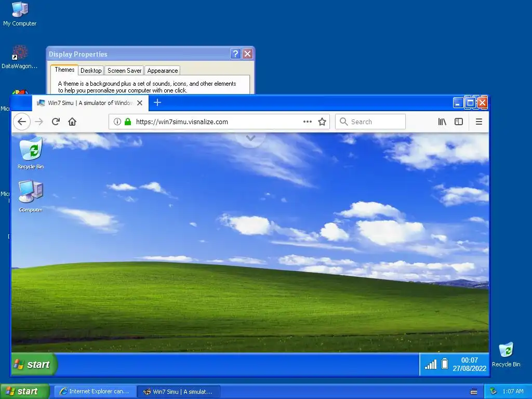Open Appearance tab in Display Properties
This screenshot has height=399, width=532.
pyautogui.click(x=163, y=71)
